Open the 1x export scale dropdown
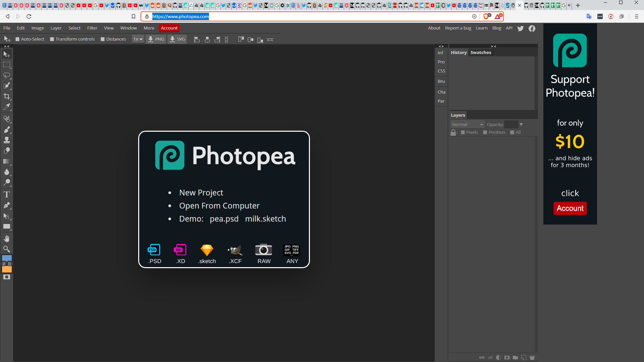This screenshot has width=644, height=362. coord(138,39)
